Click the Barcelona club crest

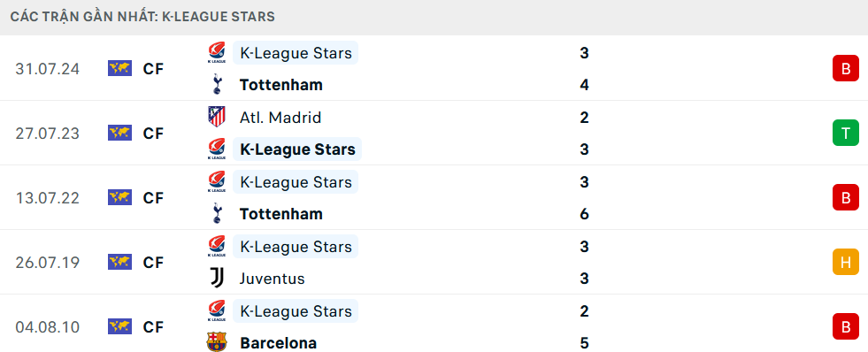217,342
